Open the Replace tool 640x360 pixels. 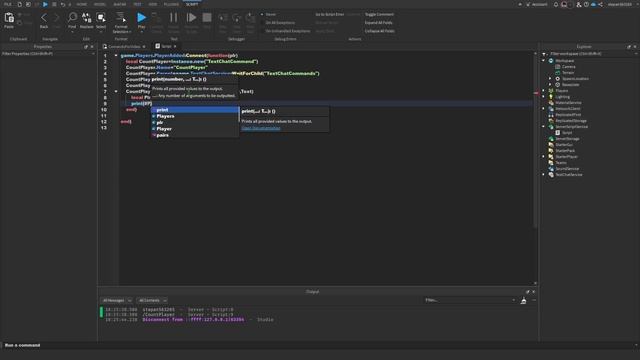[x=87, y=17]
